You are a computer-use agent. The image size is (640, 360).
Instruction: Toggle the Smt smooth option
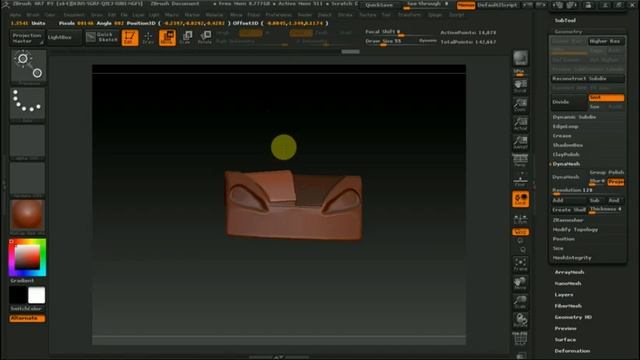pyautogui.click(x=606, y=98)
